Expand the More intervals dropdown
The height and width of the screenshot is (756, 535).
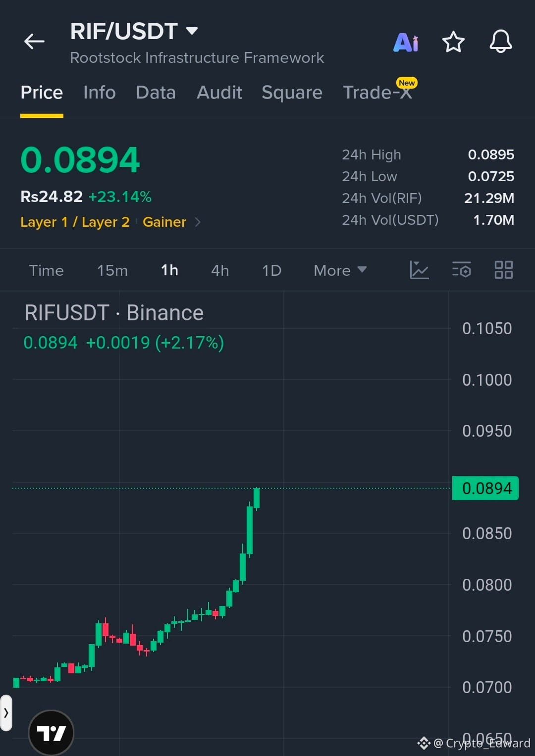pyautogui.click(x=340, y=270)
